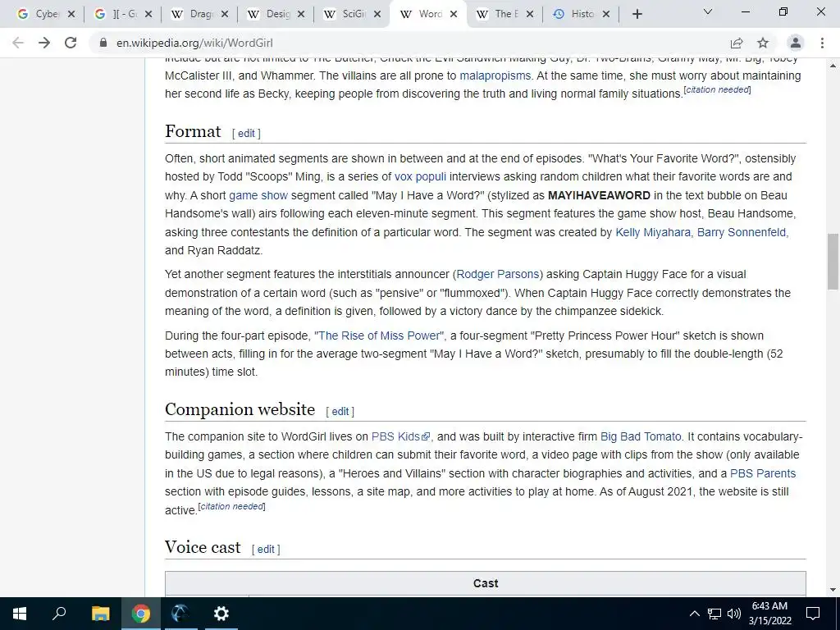Open the Windows Start menu

coord(20,614)
